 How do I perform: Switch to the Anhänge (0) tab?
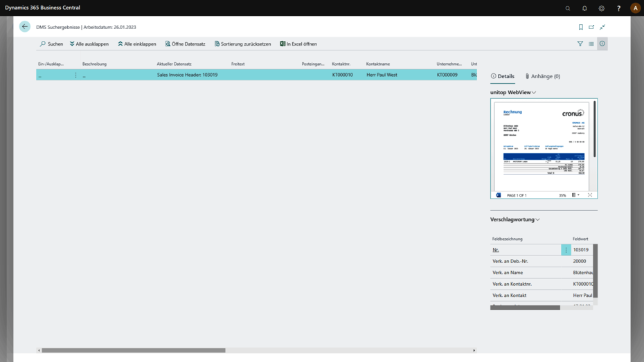pos(543,76)
